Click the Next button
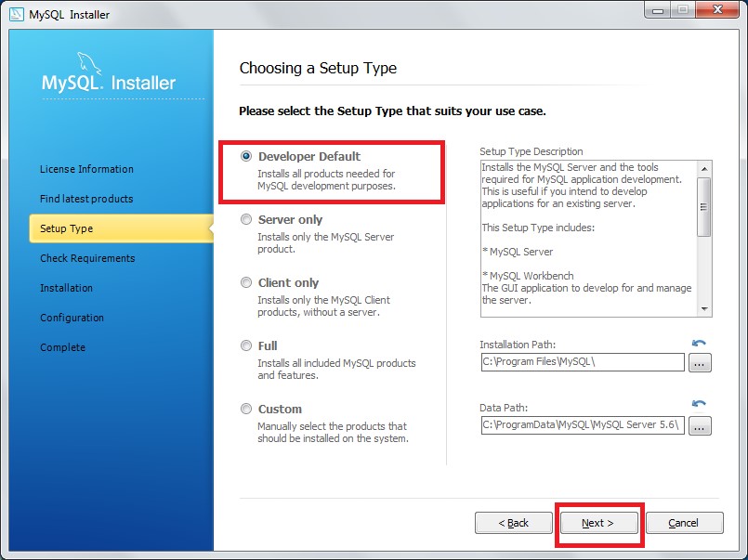 click(x=598, y=523)
